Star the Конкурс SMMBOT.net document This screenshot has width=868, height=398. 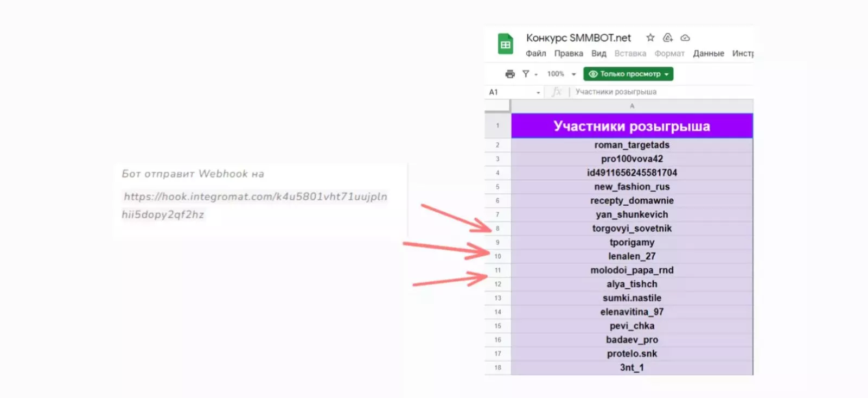(x=650, y=37)
